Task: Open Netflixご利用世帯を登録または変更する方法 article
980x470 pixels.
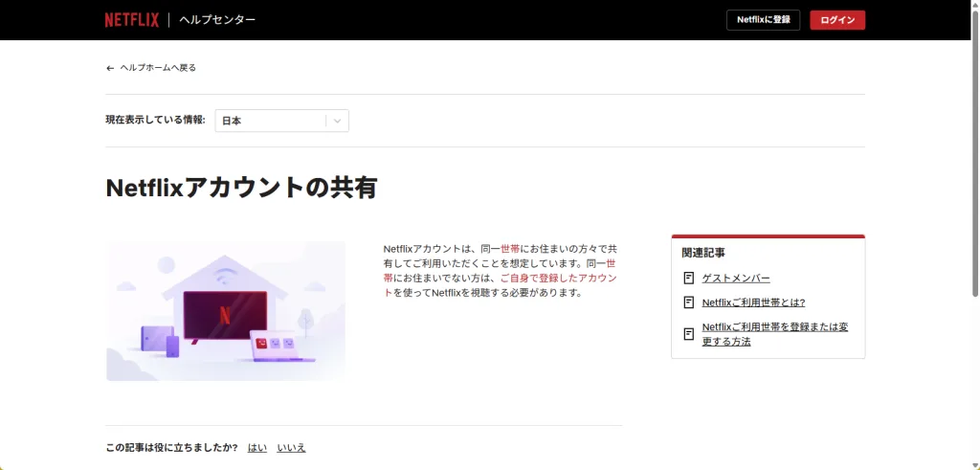Action: pyautogui.click(x=775, y=334)
